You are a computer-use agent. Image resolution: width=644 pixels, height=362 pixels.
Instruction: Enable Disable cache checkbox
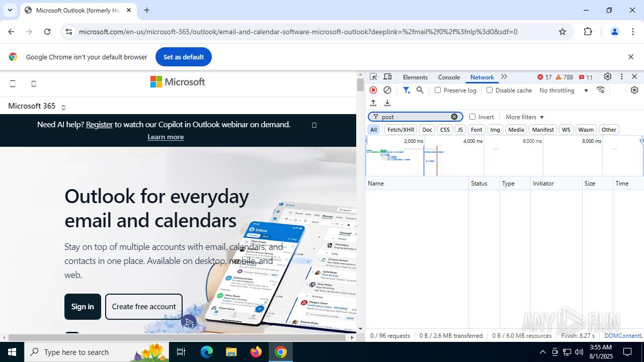[490, 90]
